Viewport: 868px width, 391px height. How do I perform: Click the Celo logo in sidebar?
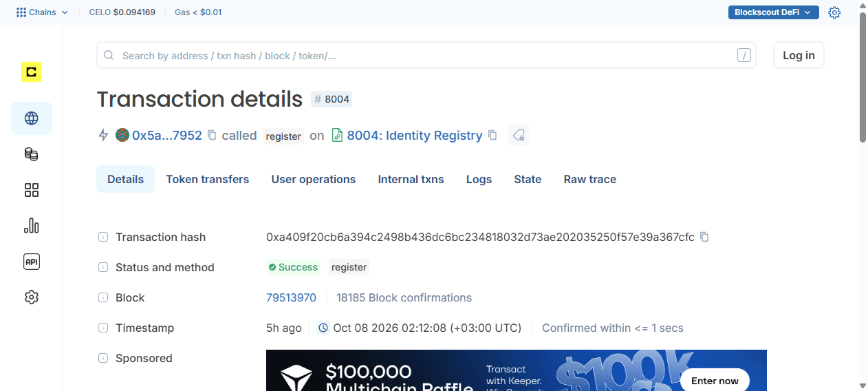pos(31,72)
